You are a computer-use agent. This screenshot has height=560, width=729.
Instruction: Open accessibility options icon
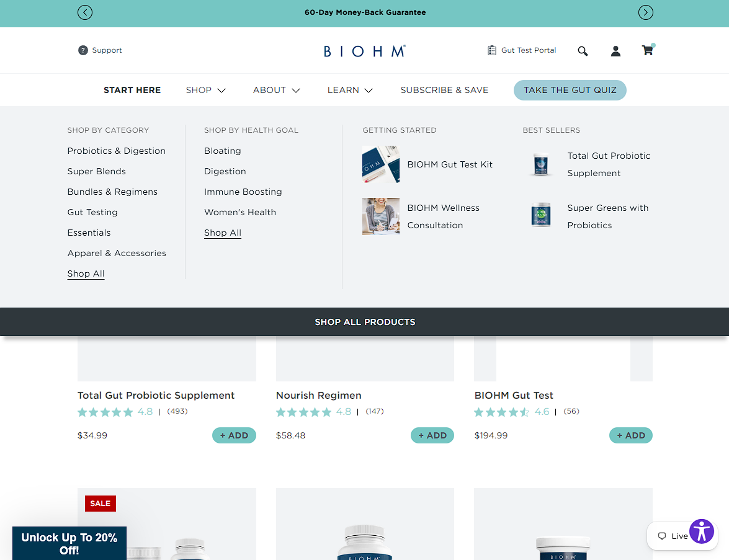pyautogui.click(x=702, y=531)
